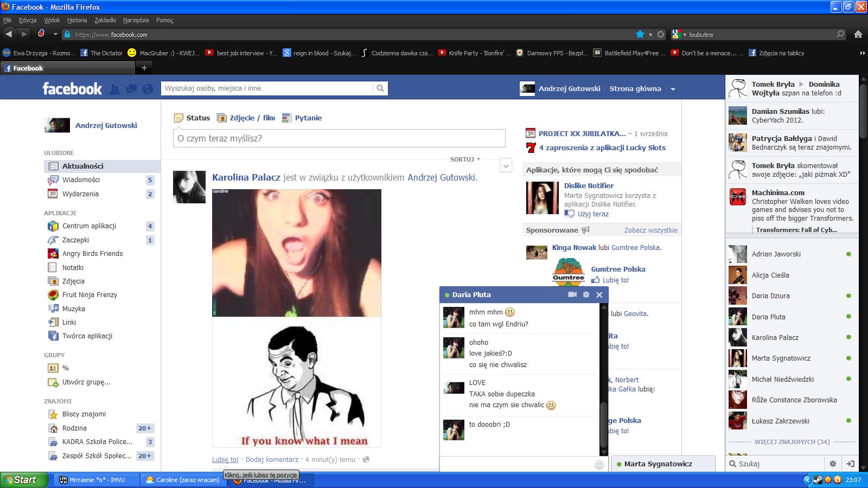Open Centrum aplikacji in sidebar
The image size is (868, 488).
pyautogui.click(x=89, y=226)
